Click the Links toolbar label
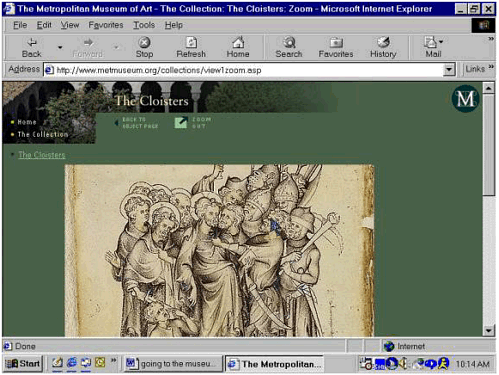 click(x=475, y=69)
